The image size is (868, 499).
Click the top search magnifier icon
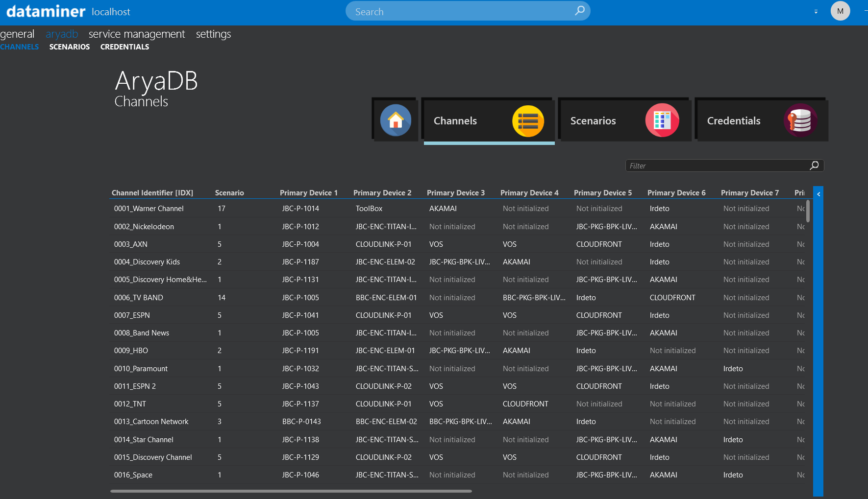(x=579, y=11)
